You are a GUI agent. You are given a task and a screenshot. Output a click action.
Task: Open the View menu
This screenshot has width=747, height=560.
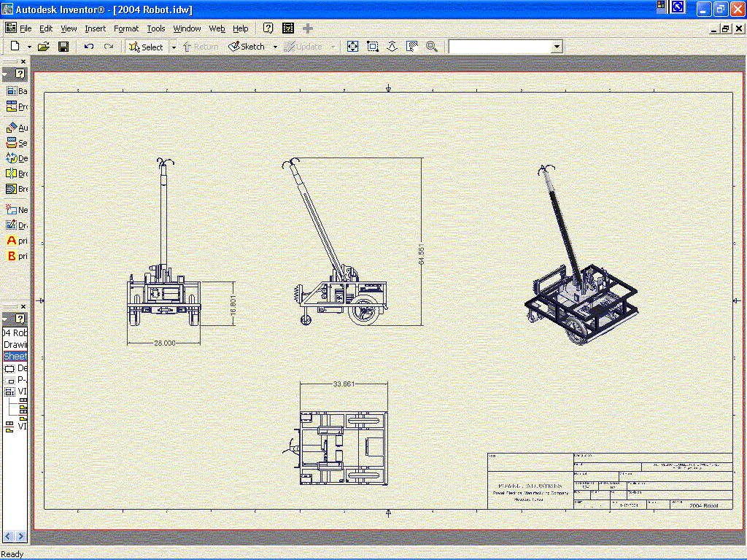(69, 28)
